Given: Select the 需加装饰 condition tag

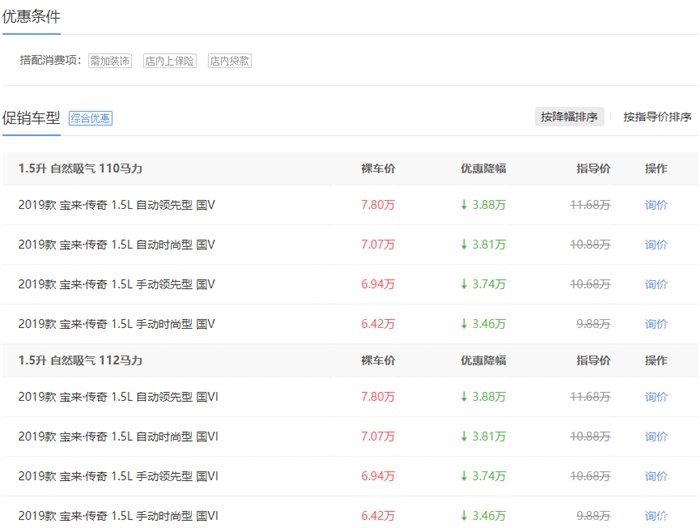Looking at the screenshot, I should point(110,61).
